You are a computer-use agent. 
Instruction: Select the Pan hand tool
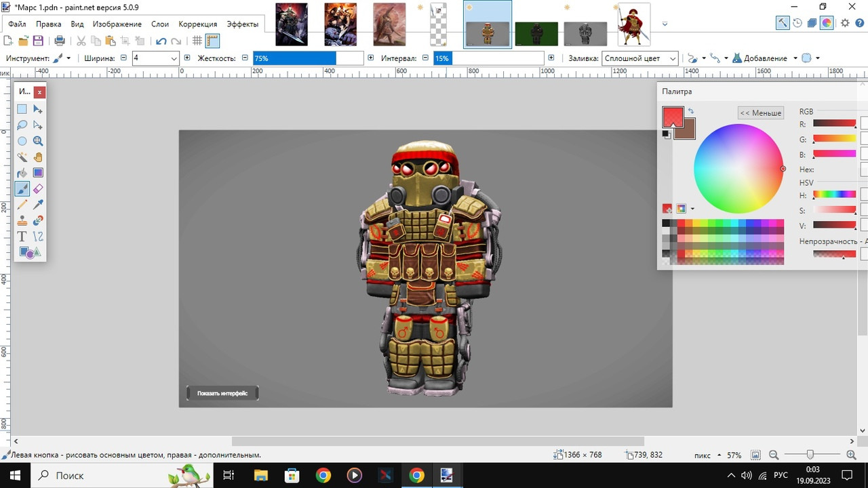point(38,157)
